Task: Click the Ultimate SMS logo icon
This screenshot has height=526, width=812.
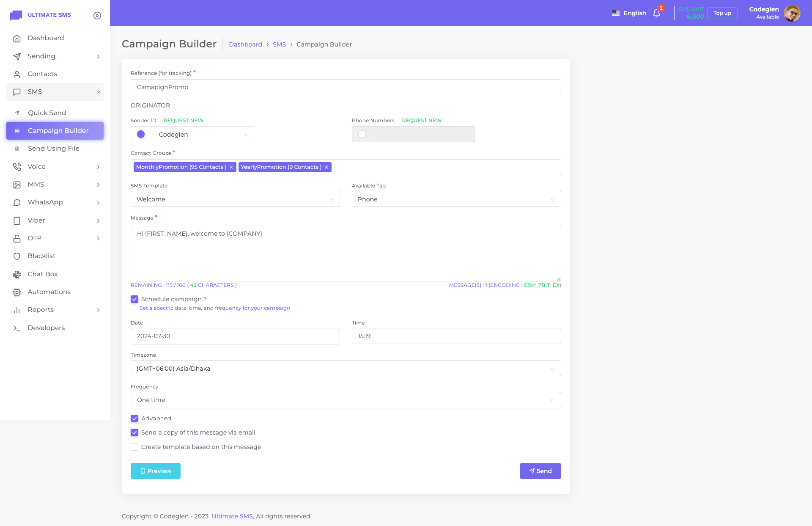Action: pos(16,15)
